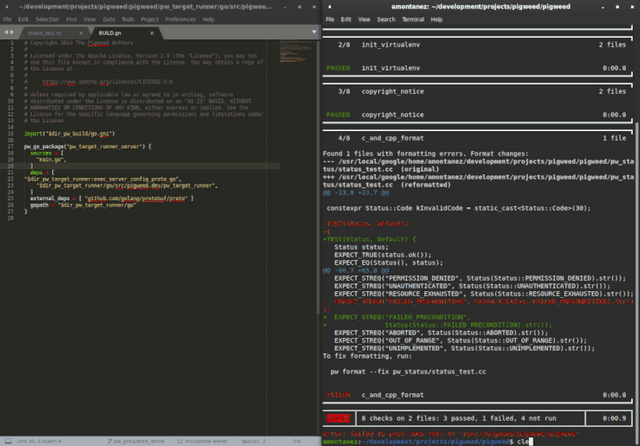Click 'Line 20, Column 4' in the status bar

[x=39, y=441]
